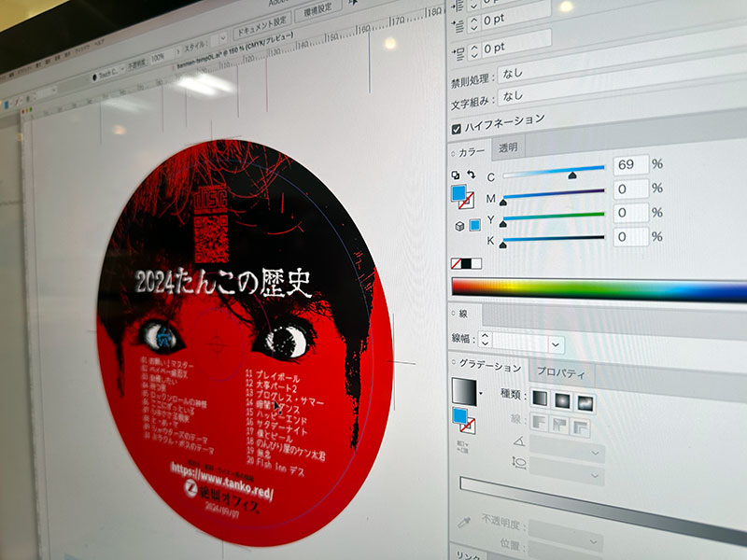Pick the black swatch below CMYK sliders
The height and width of the screenshot is (560, 747).
point(466,263)
